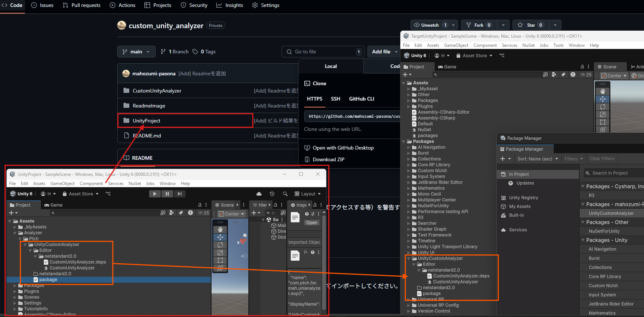Toggle lock on TargetUnityProject Project panel
The width and height of the screenshot is (644, 317).
pos(582,67)
